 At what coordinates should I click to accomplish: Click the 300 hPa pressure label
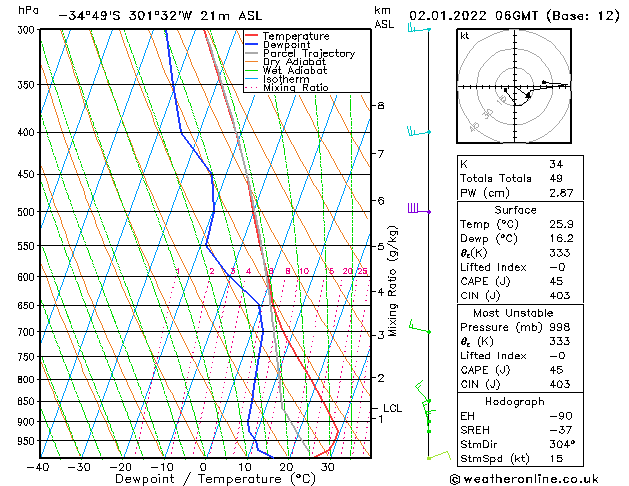(28, 30)
